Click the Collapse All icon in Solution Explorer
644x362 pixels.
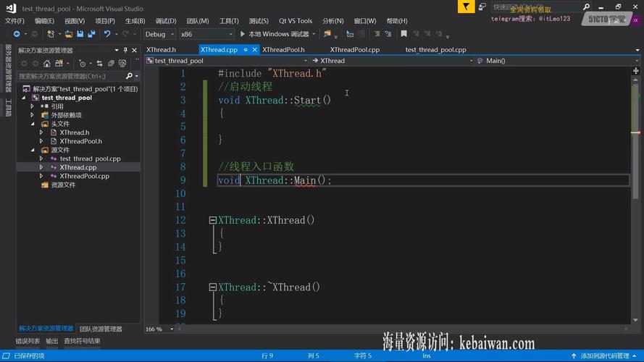111,64
